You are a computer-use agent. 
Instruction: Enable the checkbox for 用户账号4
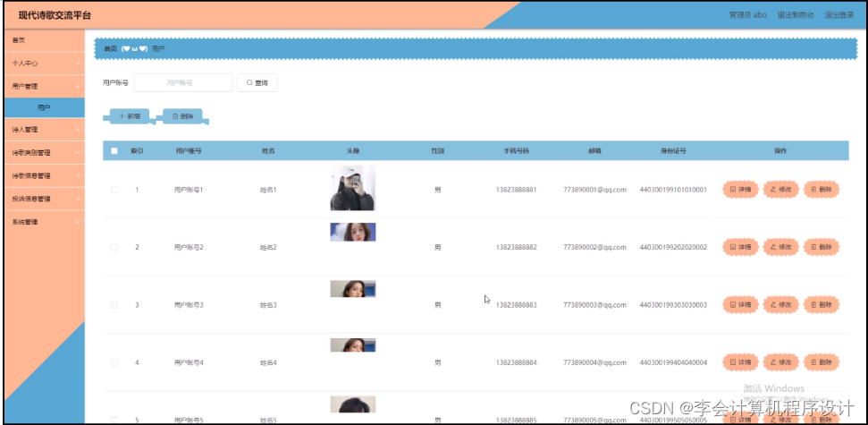tap(114, 362)
